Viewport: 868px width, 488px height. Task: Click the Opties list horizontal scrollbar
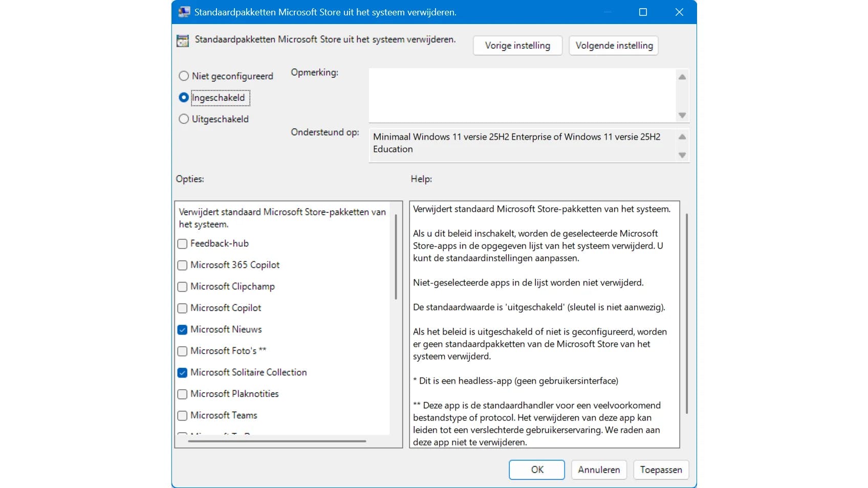coord(277,441)
